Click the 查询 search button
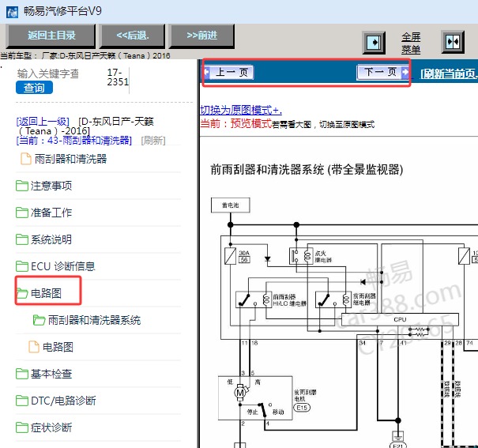 [34, 88]
